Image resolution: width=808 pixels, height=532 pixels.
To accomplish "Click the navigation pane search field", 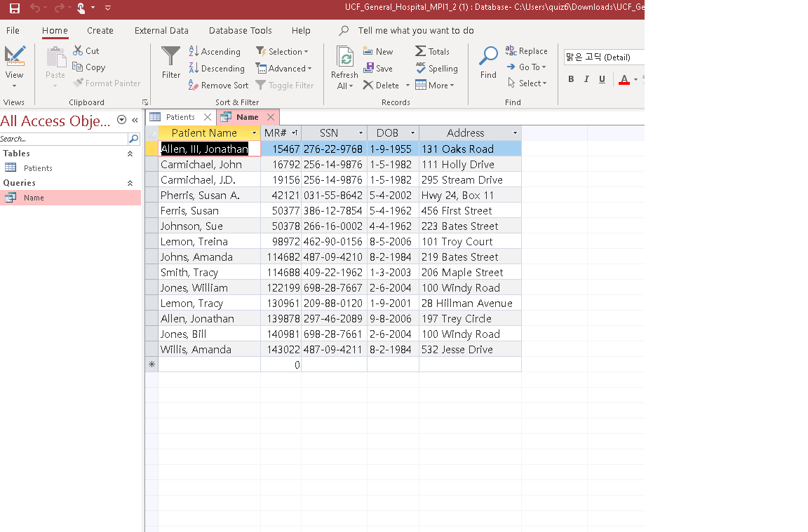I will click(63, 139).
